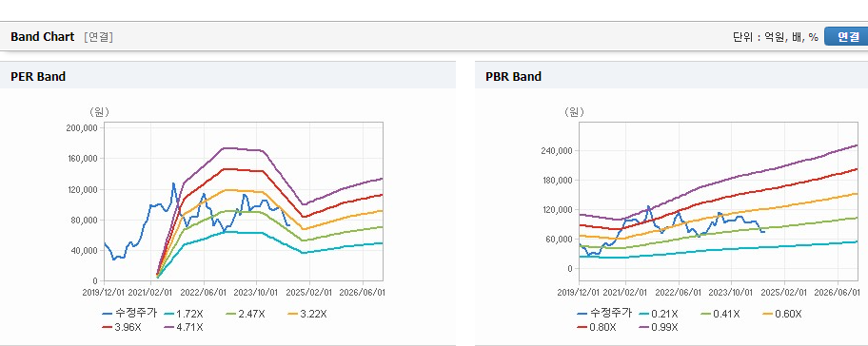Click the 200,000 y-axis label on PER chart
This screenshot has width=868, height=346.
(x=82, y=127)
